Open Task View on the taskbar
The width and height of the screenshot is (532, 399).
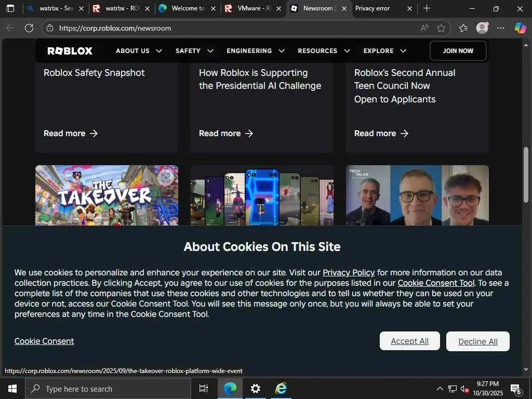(204, 389)
